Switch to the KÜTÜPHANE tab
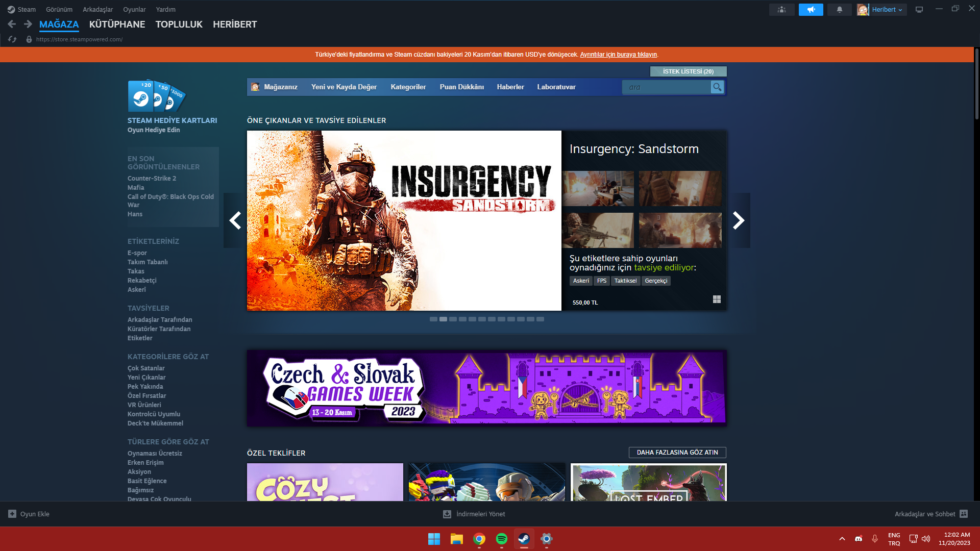 click(117, 24)
